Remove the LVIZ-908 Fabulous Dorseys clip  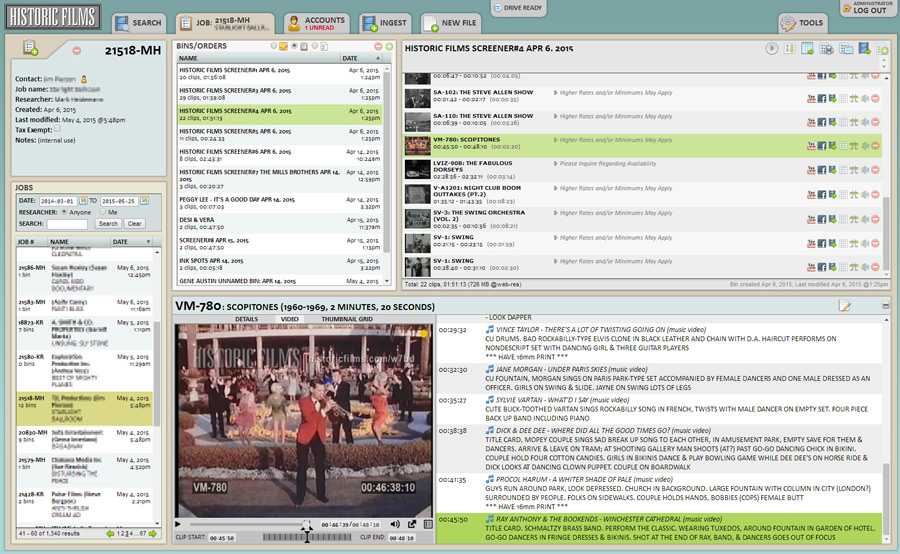pos(875,170)
